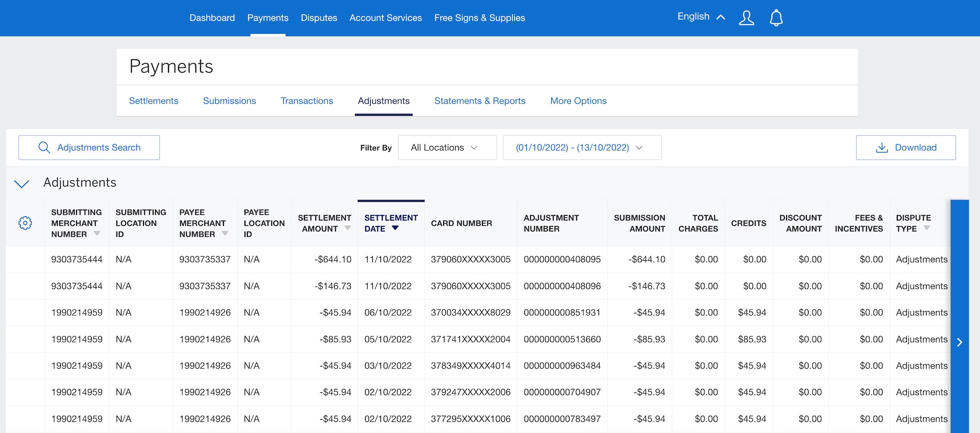Click the magnifier icon in Adjustments Search
The width and height of the screenshot is (980, 433).
(45, 147)
